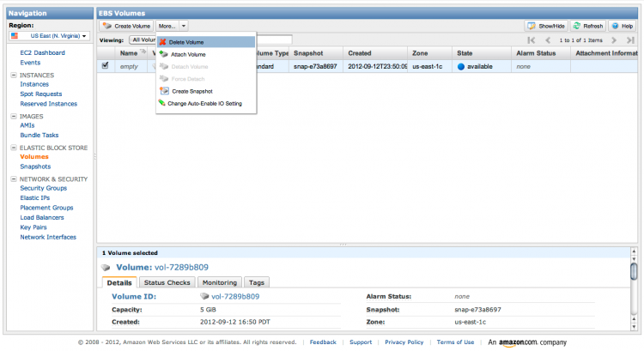Screen dimensions: 644x351
Task: Expand the More dropdown arrow
Action: [x=184, y=26]
